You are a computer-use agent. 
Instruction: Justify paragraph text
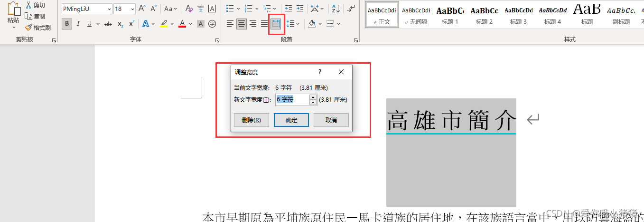pyautogui.click(x=264, y=24)
